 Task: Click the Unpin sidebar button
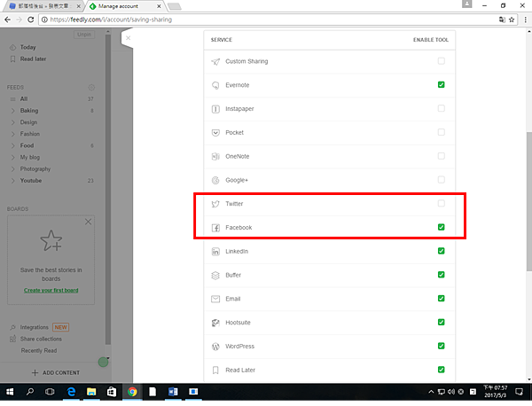point(84,35)
